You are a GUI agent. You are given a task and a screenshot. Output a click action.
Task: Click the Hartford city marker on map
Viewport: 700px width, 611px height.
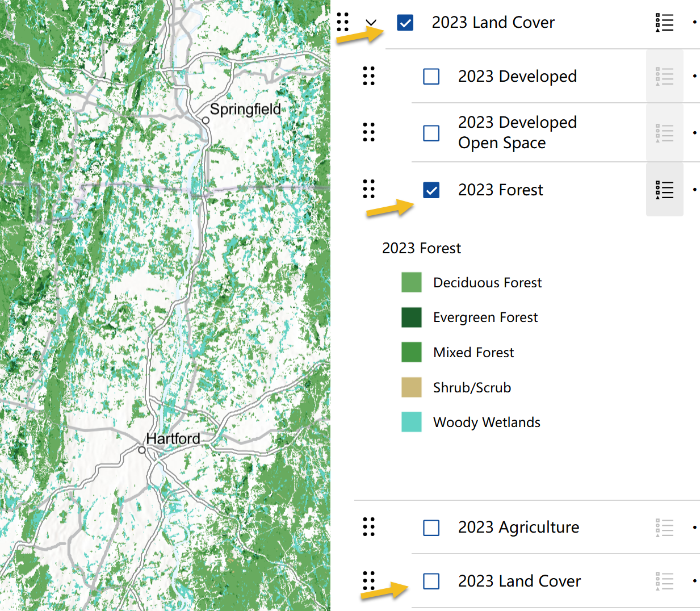coord(142,450)
